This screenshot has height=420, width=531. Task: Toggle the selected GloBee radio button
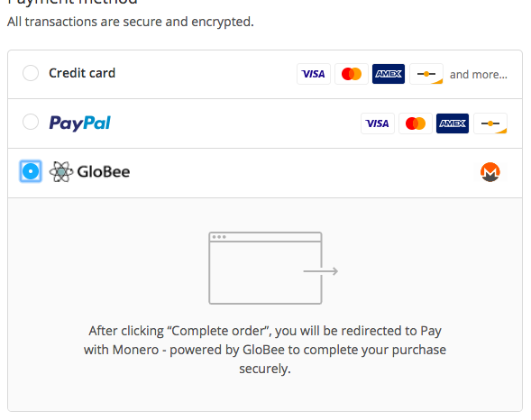pyautogui.click(x=31, y=171)
